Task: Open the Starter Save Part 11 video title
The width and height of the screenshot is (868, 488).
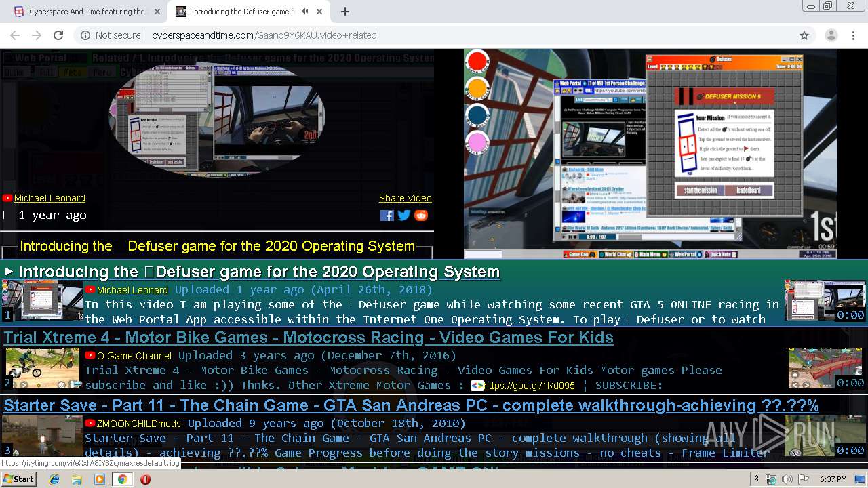Action: click(x=411, y=405)
